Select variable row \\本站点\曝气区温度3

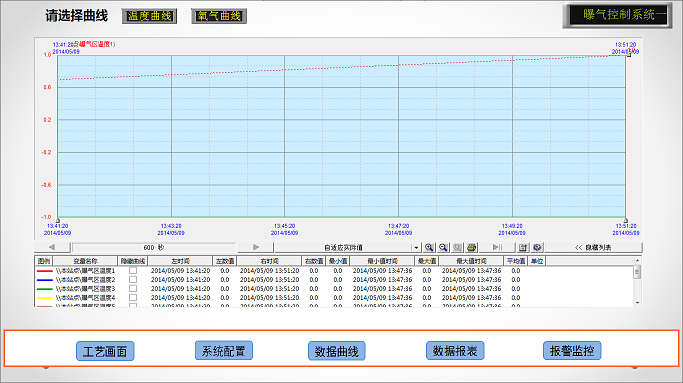point(334,288)
